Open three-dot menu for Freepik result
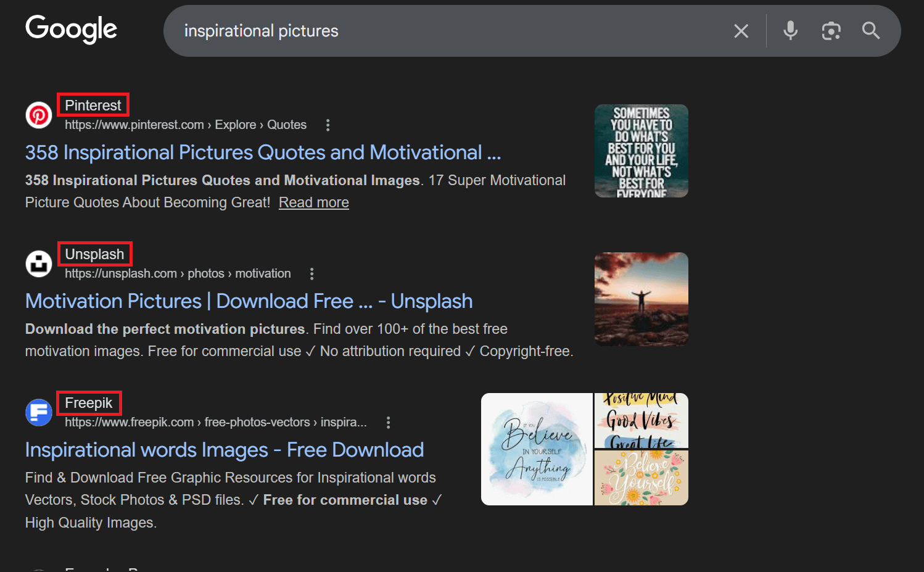The height and width of the screenshot is (572, 924). point(388,423)
